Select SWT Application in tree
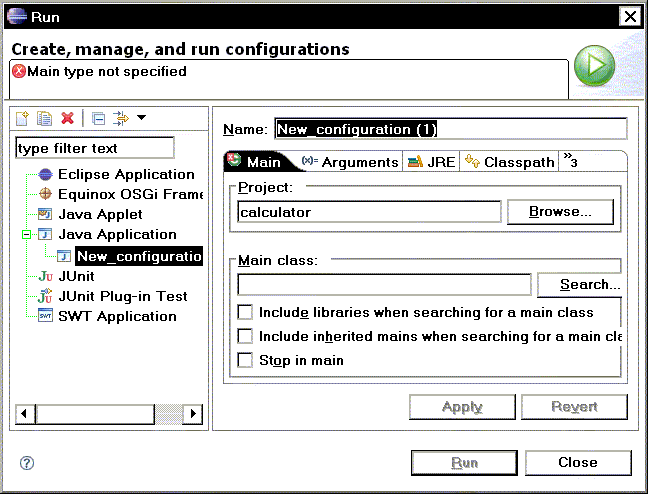The width and height of the screenshot is (648, 494). (x=117, y=316)
